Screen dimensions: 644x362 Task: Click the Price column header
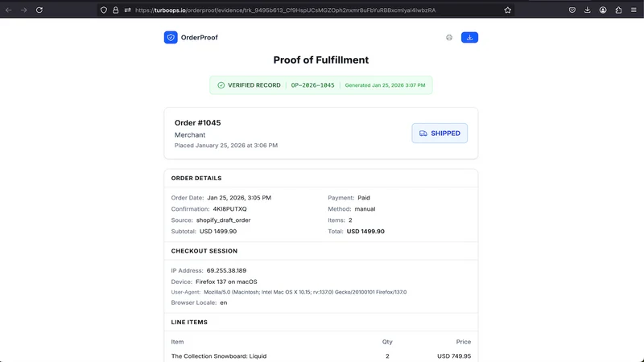464,341
